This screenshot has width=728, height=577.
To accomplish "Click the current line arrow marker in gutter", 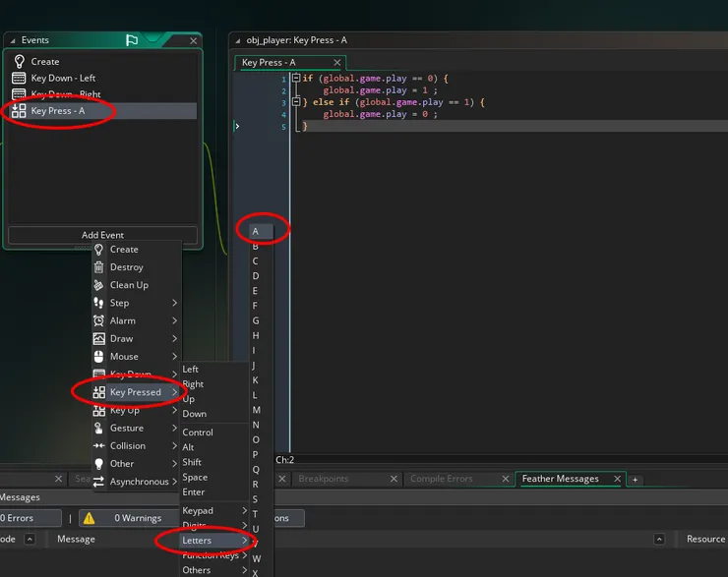I will point(237,126).
